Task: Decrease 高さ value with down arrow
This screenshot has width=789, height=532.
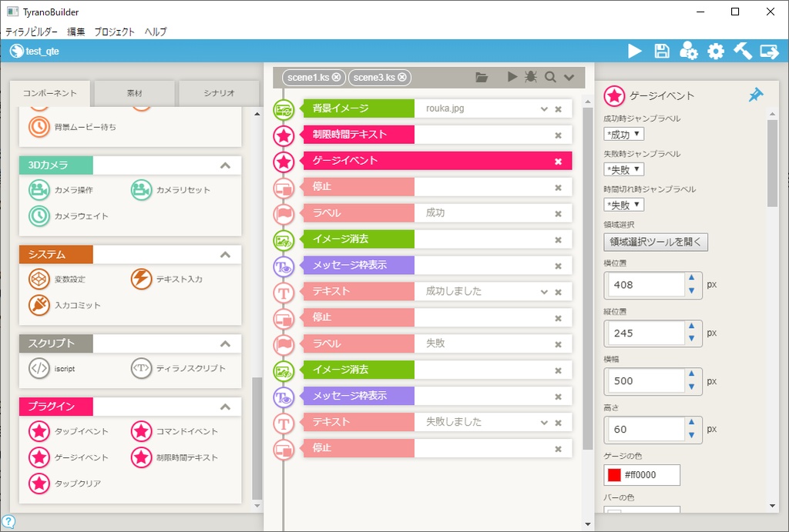Action: [x=691, y=435]
